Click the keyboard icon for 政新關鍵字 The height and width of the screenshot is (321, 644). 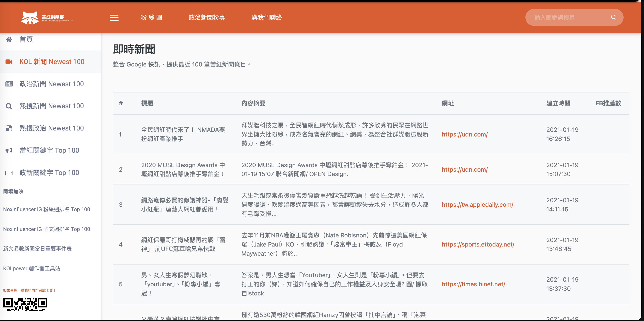[x=9, y=173]
